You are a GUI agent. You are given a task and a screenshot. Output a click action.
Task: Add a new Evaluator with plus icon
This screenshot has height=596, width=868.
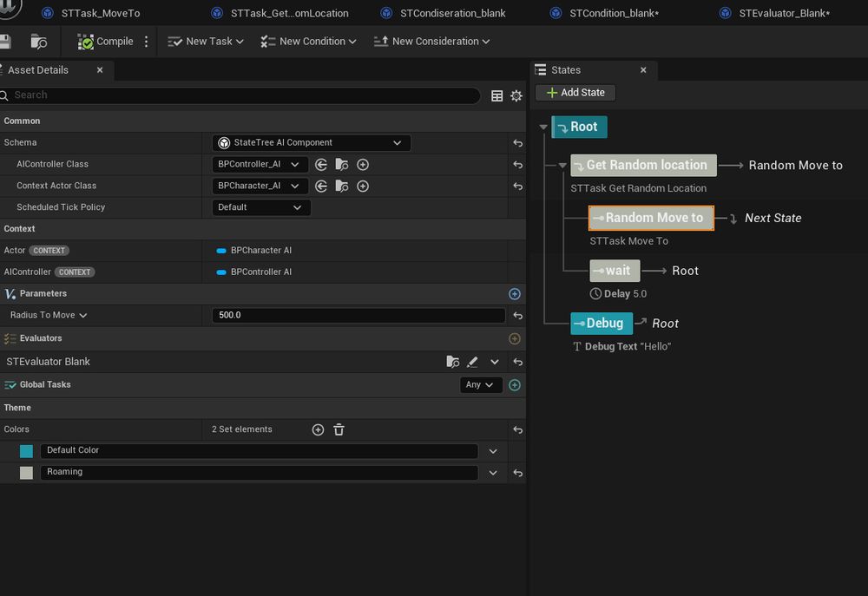tap(514, 338)
